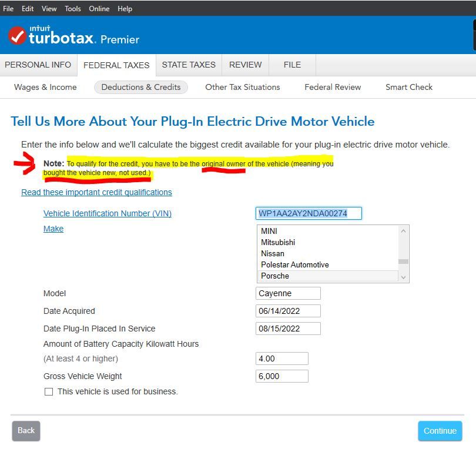
Task: Go to the REVIEW tab
Action: (x=245, y=65)
